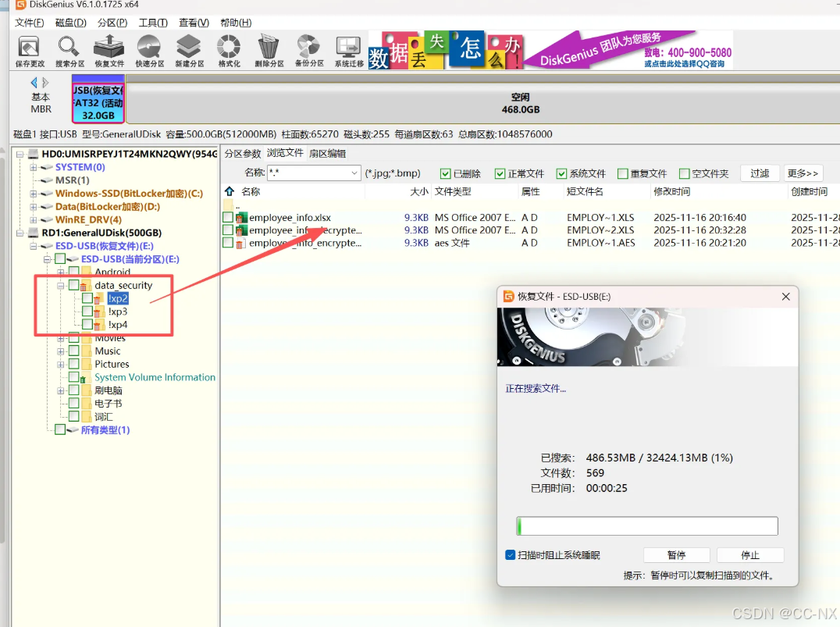Click the scan progress bar

pos(647,526)
